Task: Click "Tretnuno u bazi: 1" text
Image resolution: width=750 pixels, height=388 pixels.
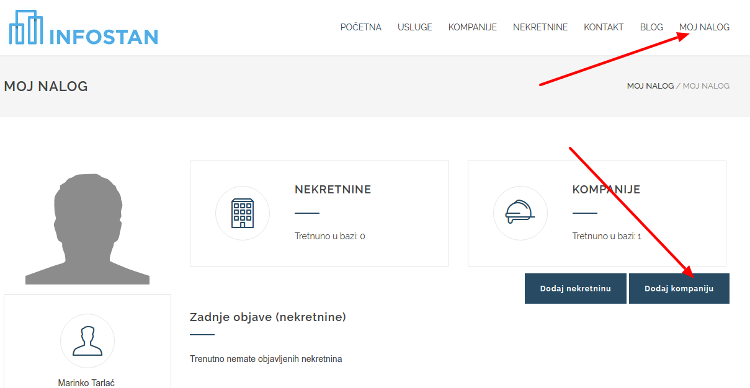Action: pyautogui.click(x=607, y=236)
